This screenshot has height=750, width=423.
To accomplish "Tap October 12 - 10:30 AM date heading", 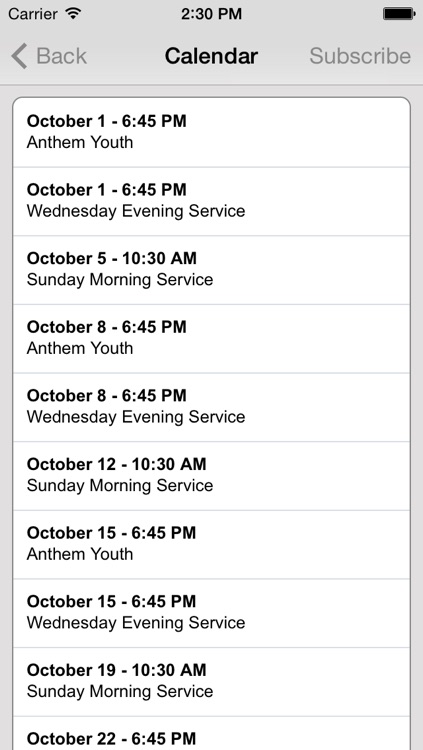I will pos(116,464).
